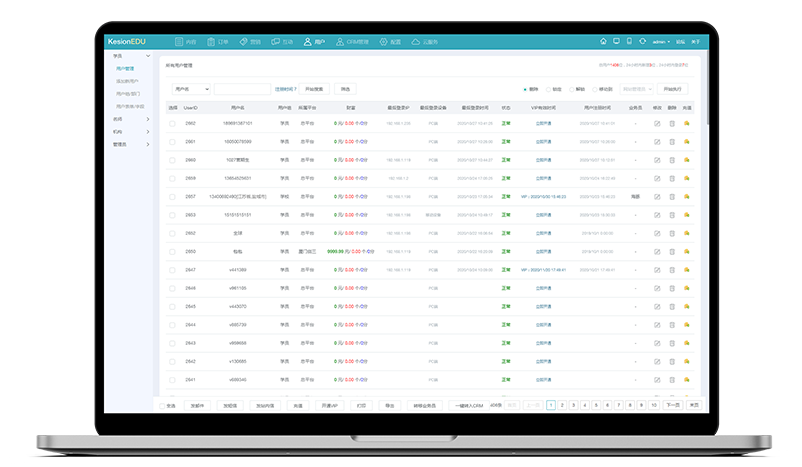Open the admin account dropdown
The width and height of the screenshot is (802, 467).
[661, 42]
